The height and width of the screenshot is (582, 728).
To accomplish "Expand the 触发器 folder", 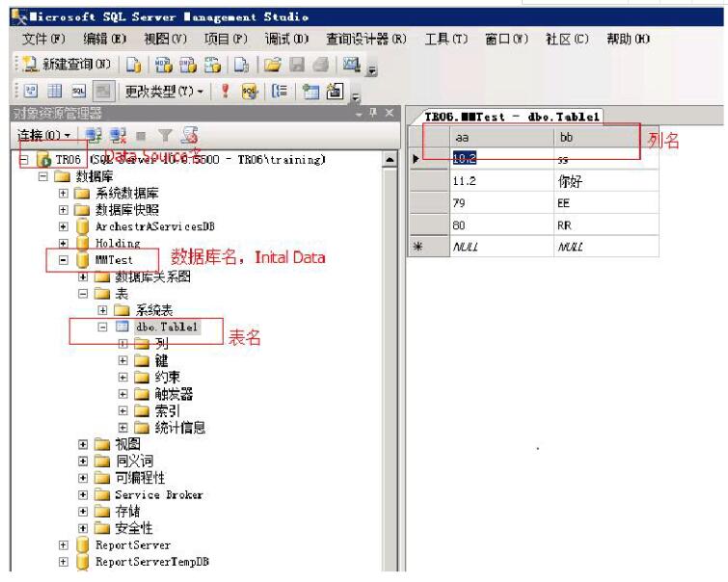I will tap(122, 394).
